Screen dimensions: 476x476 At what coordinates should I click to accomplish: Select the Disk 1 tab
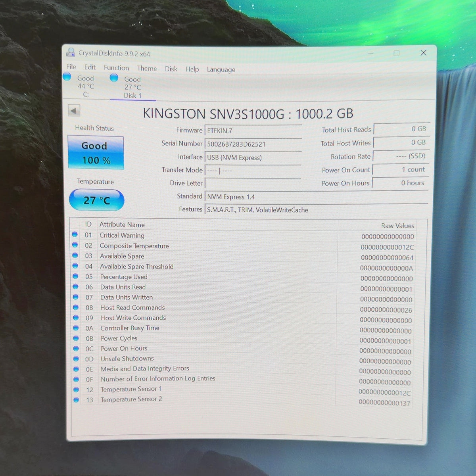pos(132,87)
